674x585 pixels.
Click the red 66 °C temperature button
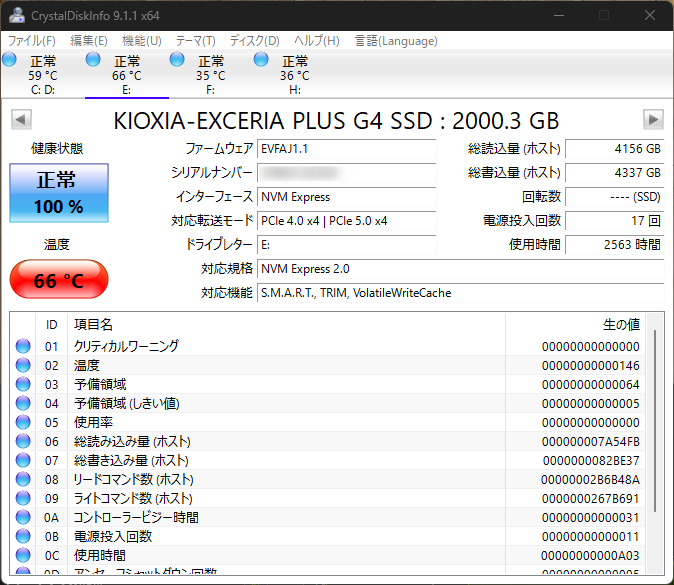tap(59, 279)
